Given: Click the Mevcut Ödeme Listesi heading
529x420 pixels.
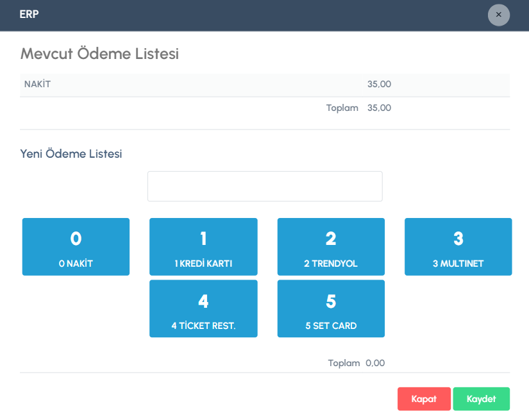Looking at the screenshot, I should click(99, 54).
